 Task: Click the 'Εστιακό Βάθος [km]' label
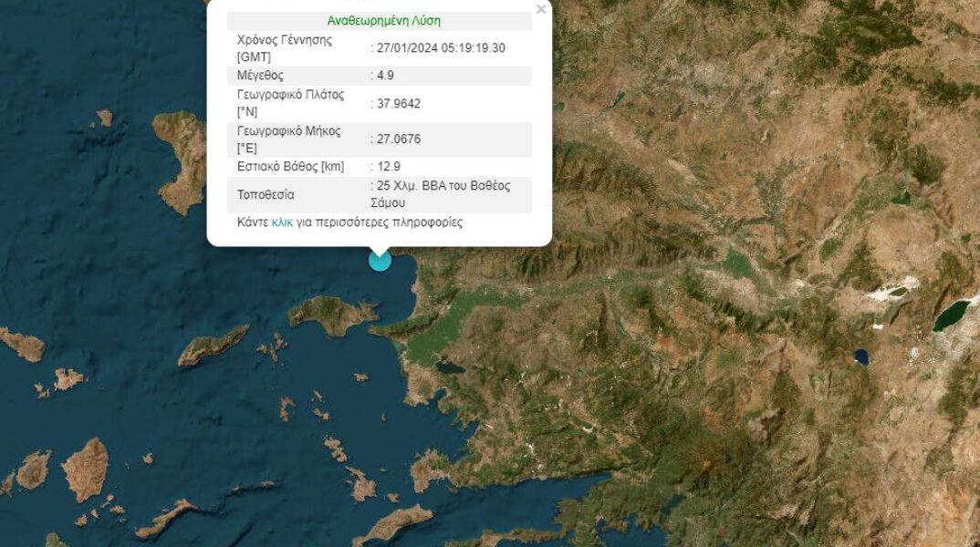pos(292,167)
